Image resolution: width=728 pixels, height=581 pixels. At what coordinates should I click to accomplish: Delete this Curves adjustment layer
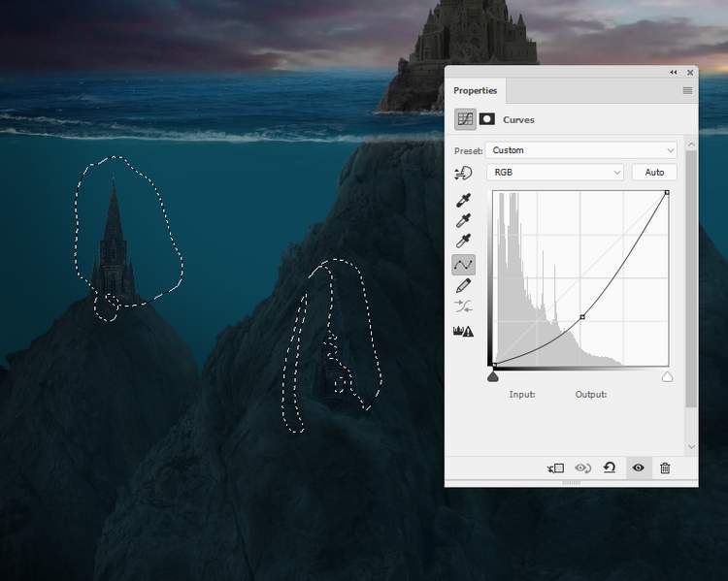coord(665,468)
